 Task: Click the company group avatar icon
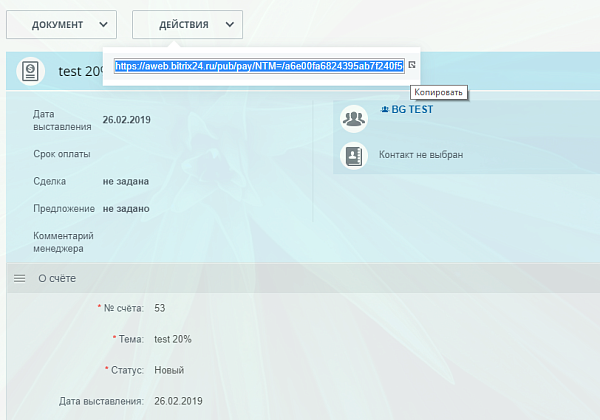[x=354, y=119]
